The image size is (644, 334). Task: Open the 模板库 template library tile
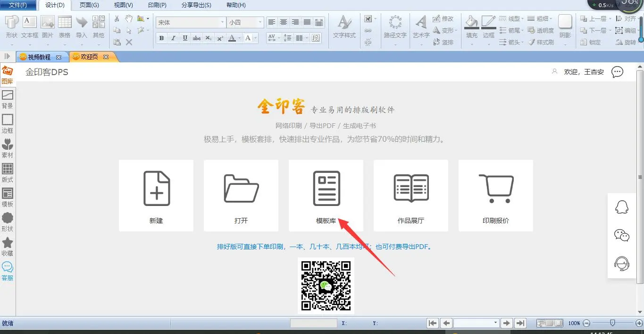(326, 195)
